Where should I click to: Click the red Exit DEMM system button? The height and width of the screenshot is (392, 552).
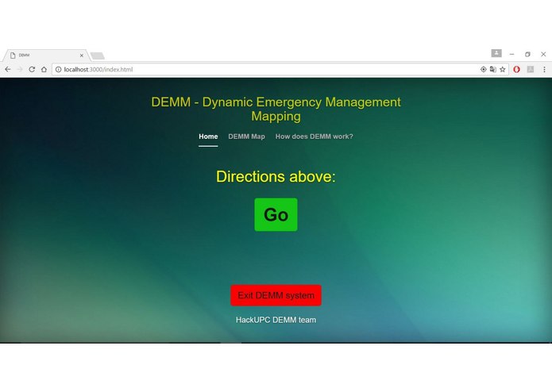[276, 295]
